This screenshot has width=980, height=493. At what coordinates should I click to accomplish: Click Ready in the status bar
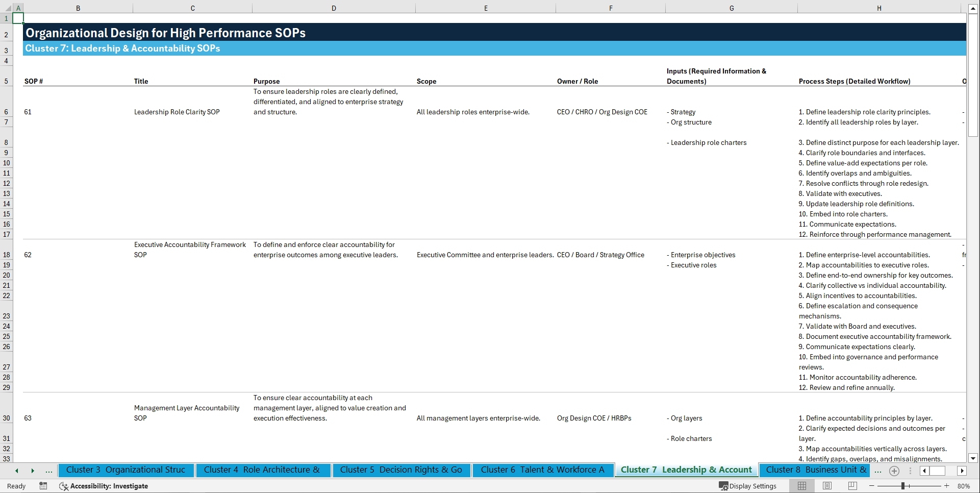(16, 486)
